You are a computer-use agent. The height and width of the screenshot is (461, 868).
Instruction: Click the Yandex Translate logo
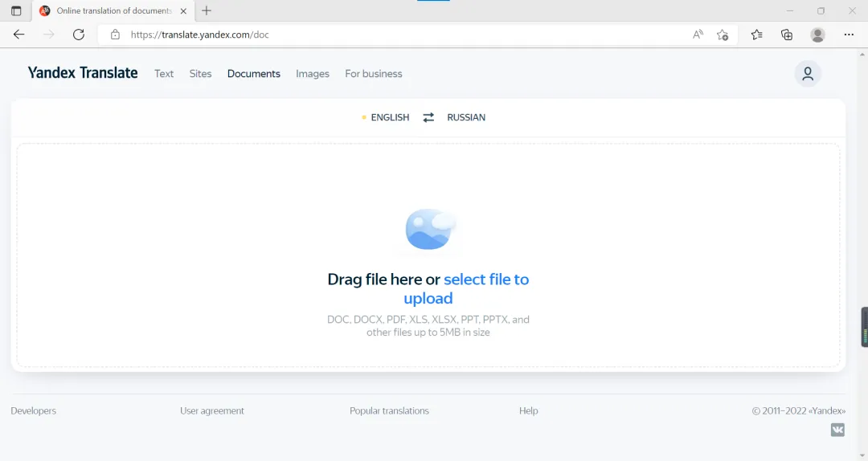[x=83, y=73]
